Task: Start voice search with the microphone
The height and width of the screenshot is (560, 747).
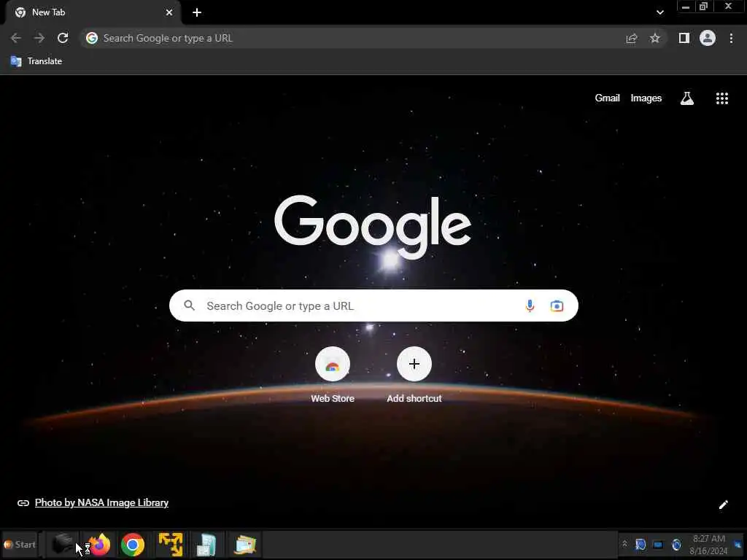Action: [530, 306]
